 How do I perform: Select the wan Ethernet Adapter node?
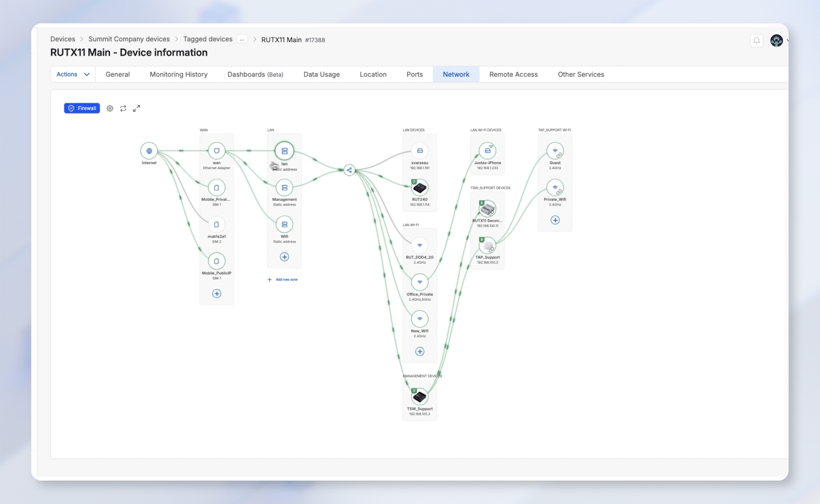217,151
